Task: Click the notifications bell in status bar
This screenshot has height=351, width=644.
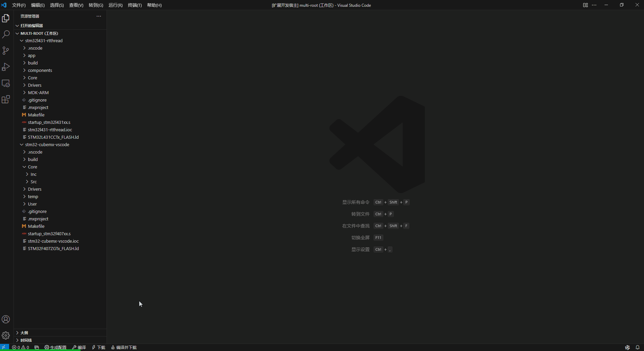Action: pos(637,347)
